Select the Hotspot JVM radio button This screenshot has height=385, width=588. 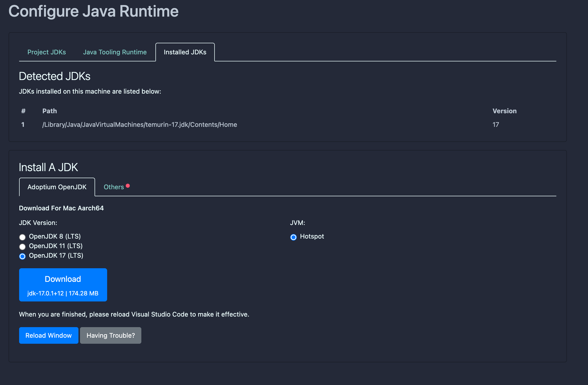pos(293,237)
